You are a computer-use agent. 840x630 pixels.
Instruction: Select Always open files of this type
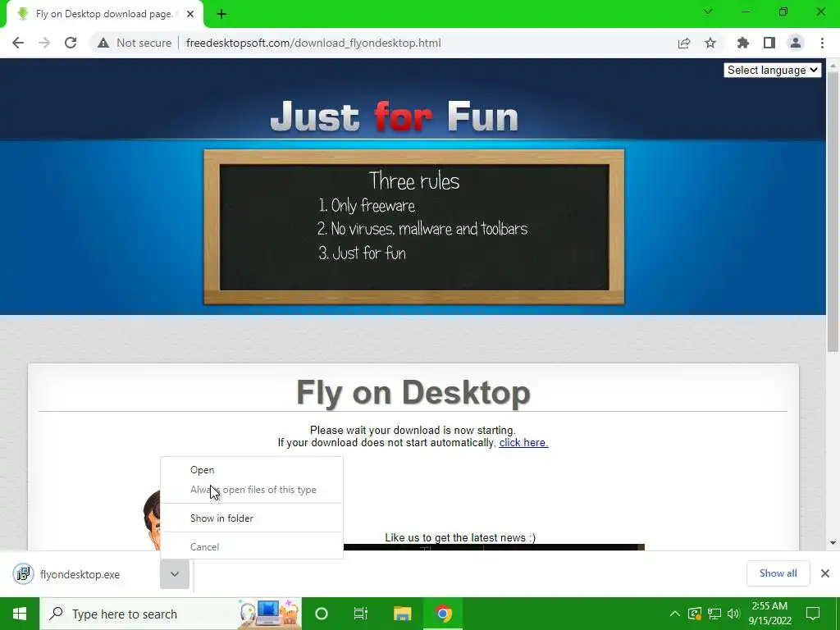[253, 490]
